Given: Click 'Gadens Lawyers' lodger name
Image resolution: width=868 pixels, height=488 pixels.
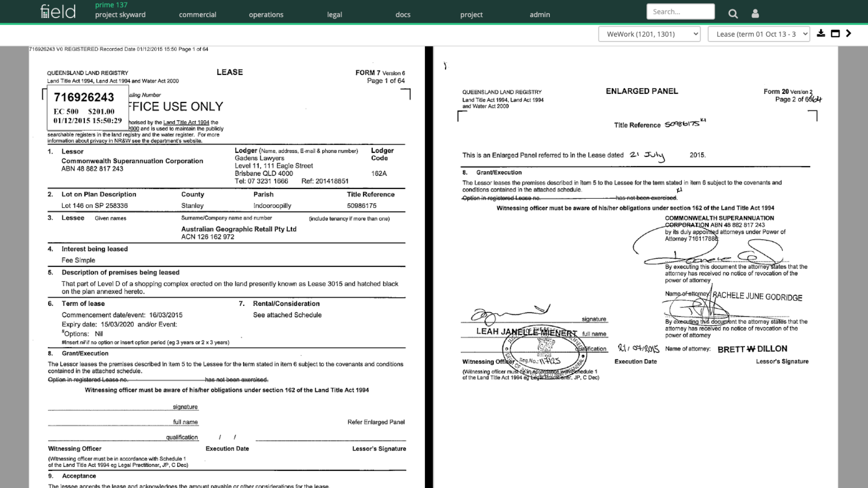Looking at the screenshot, I should click(x=259, y=158).
